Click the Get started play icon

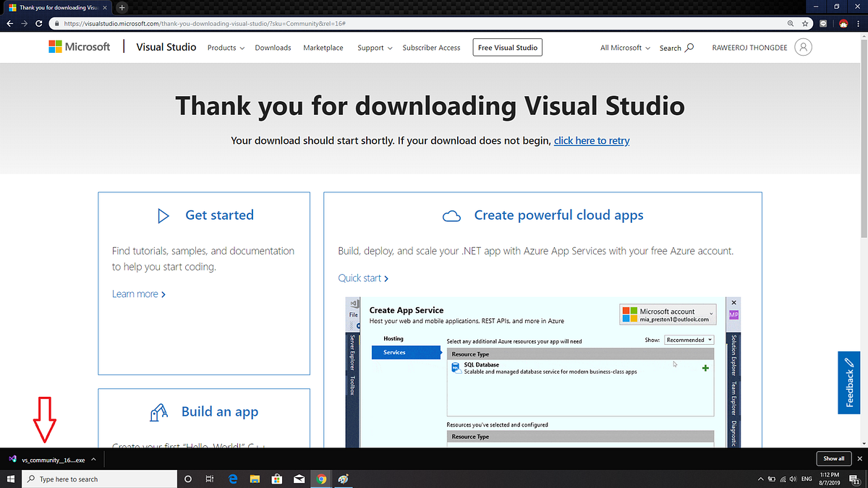tap(163, 215)
